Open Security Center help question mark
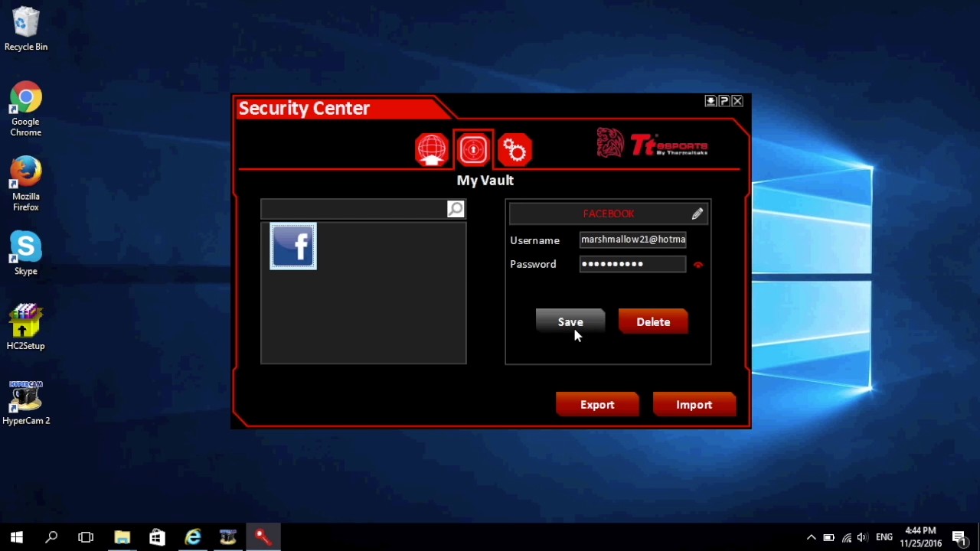The width and height of the screenshot is (980, 551). click(x=724, y=101)
